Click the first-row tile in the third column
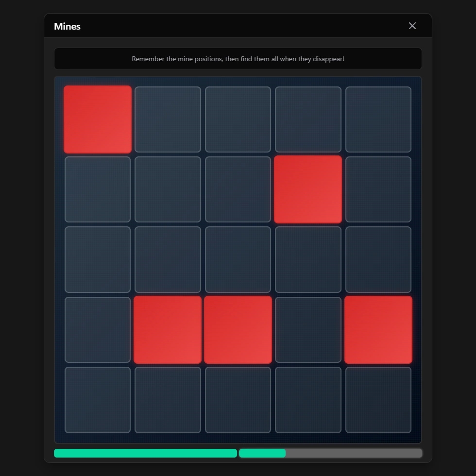The height and width of the screenshot is (476, 476). (x=238, y=119)
